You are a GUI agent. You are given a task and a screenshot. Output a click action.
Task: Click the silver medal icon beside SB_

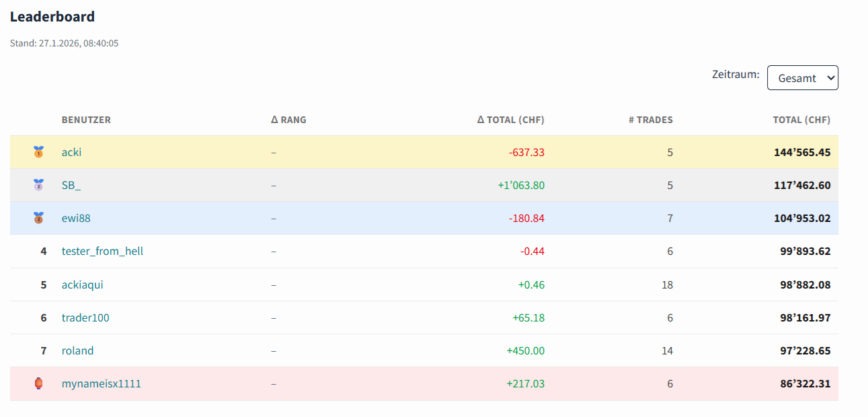coord(38,185)
